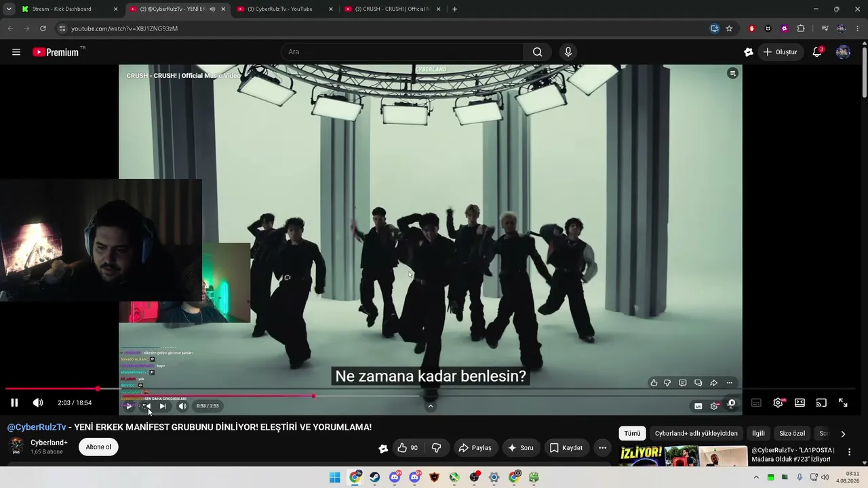Toggle subtitles on the main player
The width and height of the screenshot is (868, 488).
756,403
